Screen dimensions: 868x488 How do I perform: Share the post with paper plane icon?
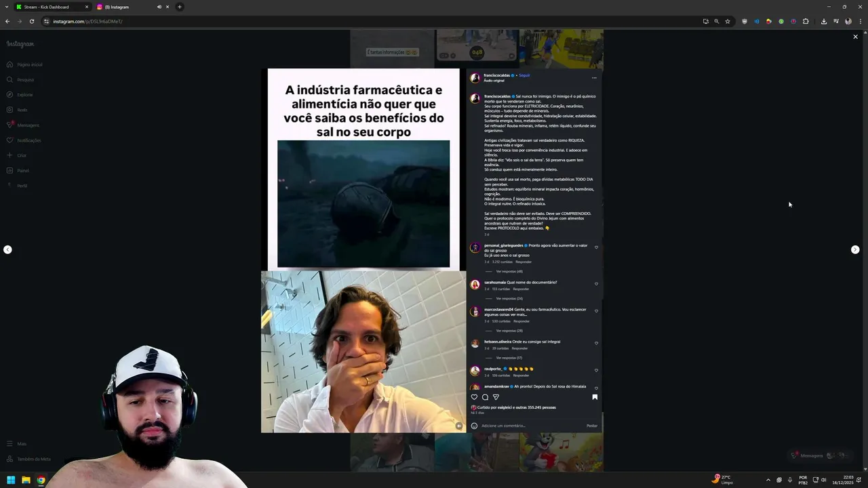496,397
